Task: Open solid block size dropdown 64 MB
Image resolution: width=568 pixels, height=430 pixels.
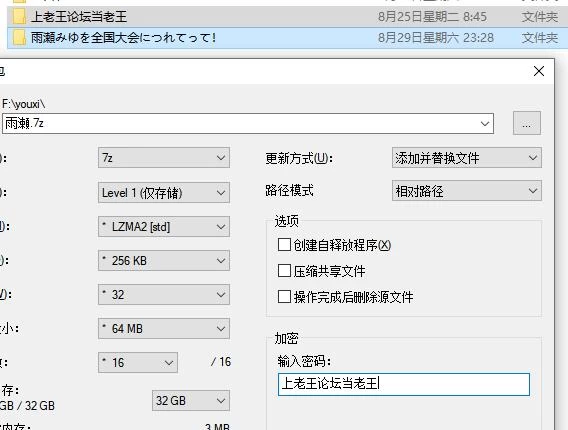Action: (164, 329)
